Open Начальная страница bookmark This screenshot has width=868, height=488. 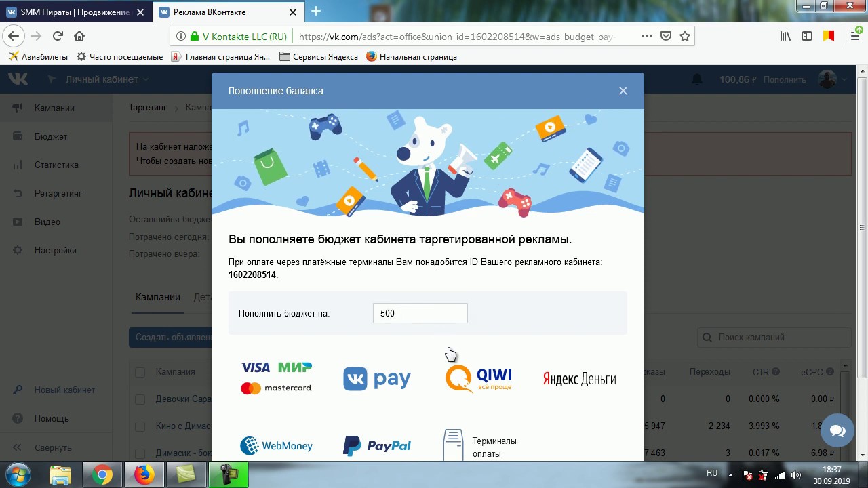pos(411,57)
